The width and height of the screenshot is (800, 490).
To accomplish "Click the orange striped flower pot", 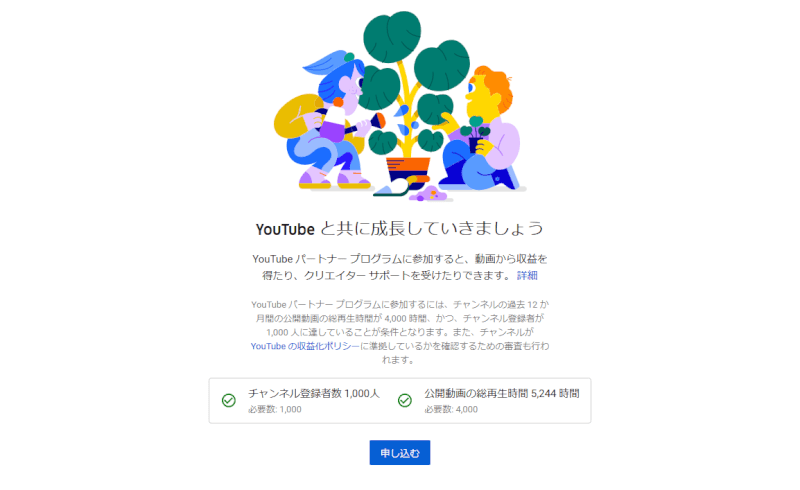I will pyautogui.click(x=407, y=171).
